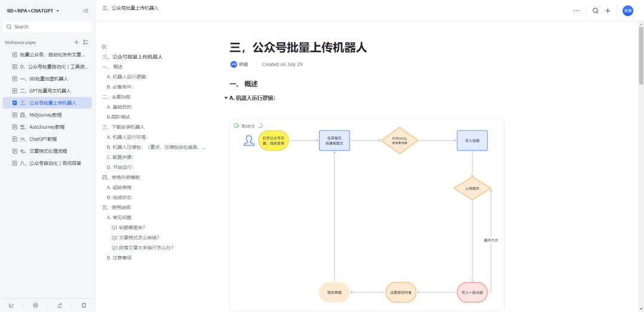This screenshot has height=312, width=644.
Task: Collapse the left sidebar panel icon
Action: [x=85, y=11]
